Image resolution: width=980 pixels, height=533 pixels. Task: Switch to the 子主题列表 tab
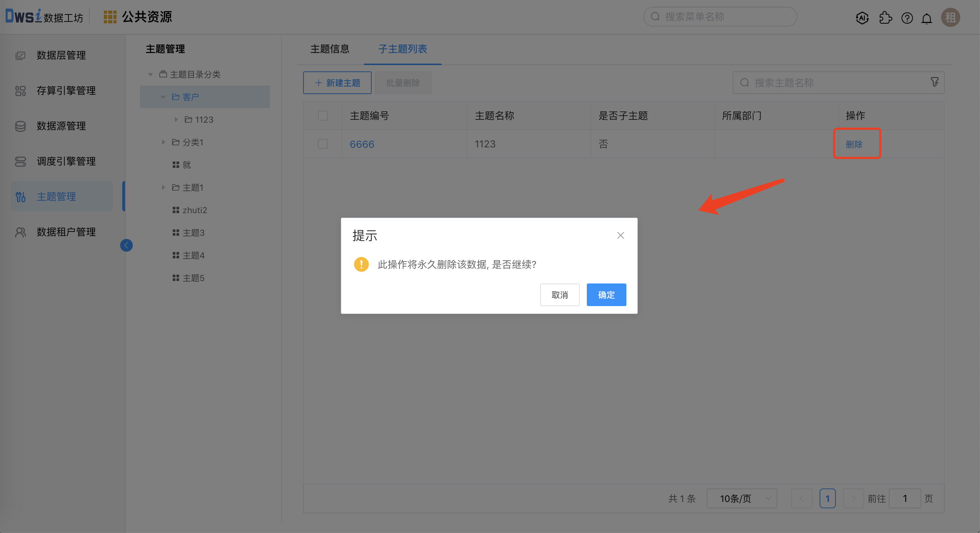click(x=402, y=49)
